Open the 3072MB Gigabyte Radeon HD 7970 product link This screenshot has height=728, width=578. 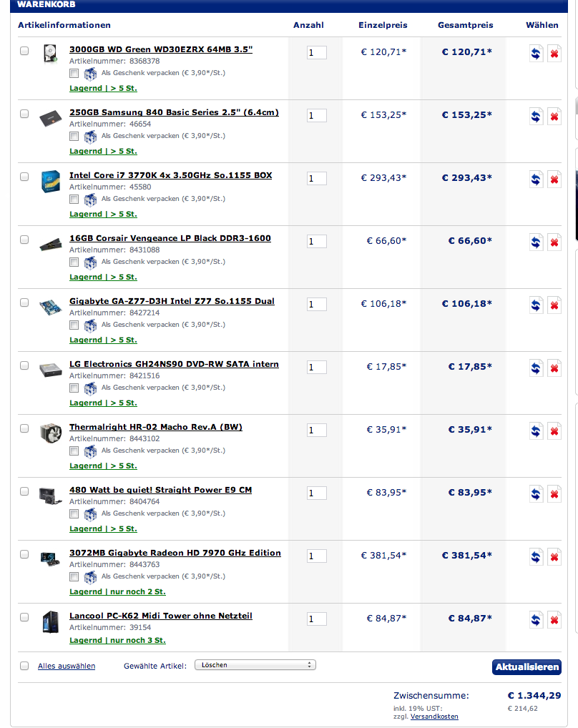point(175,553)
